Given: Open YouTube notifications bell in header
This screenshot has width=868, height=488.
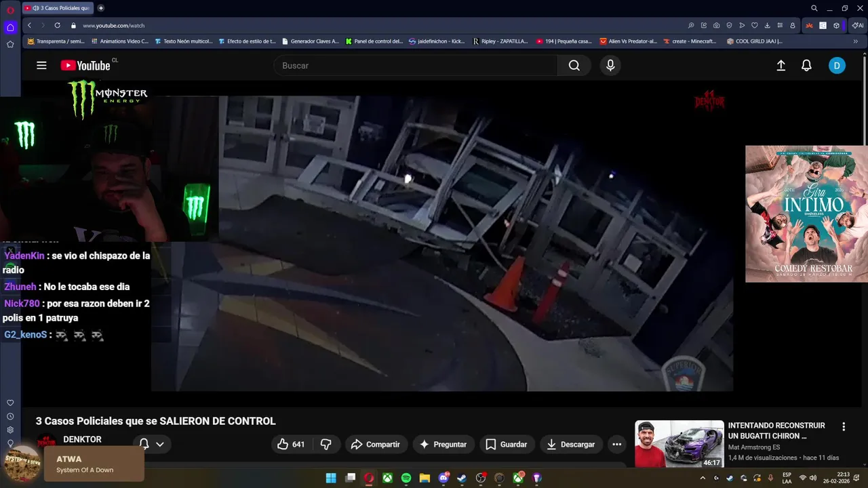Looking at the screenshot, I should tap(806, 66).
